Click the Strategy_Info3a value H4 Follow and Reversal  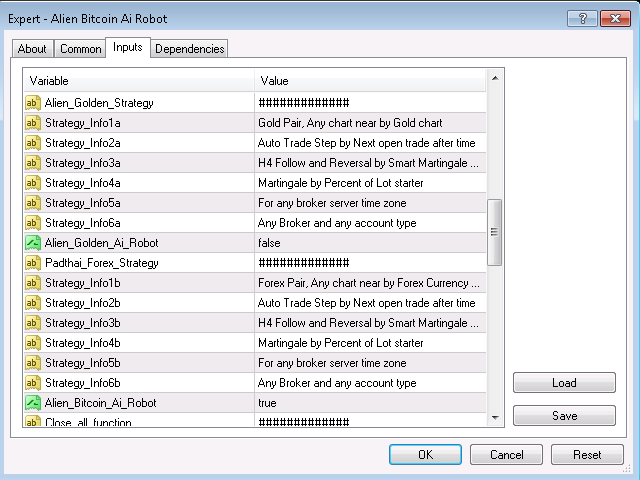point(368,163)
